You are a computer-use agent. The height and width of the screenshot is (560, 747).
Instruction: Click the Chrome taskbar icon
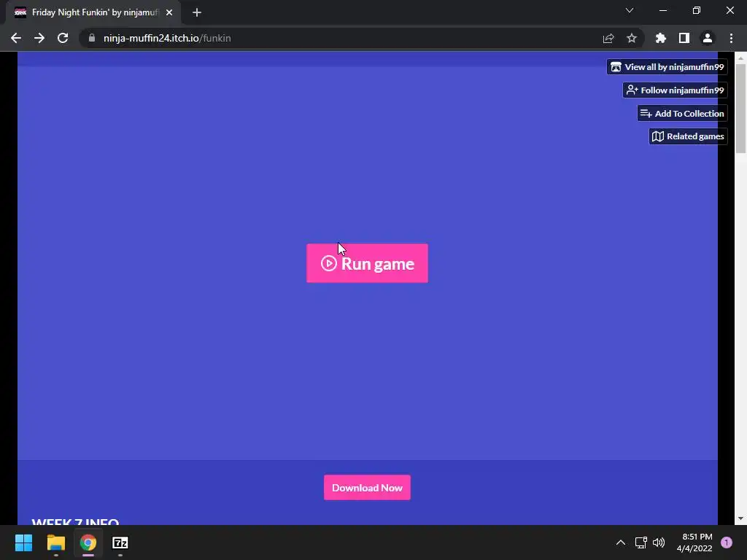88,542
